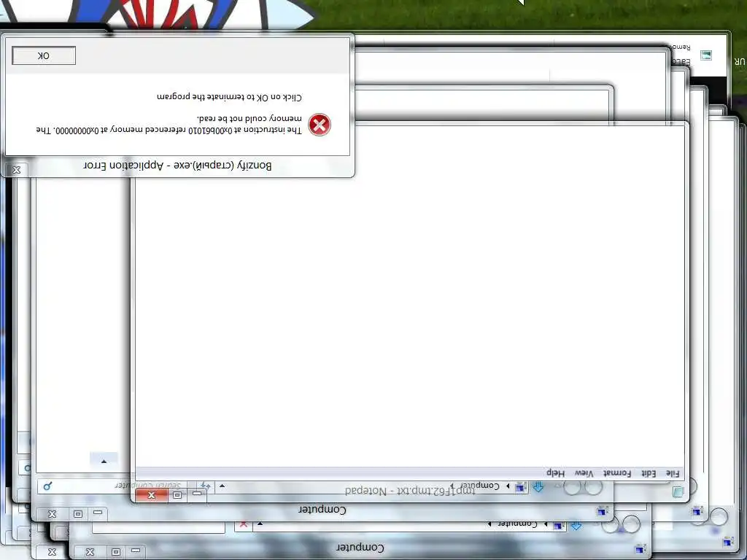Close the Notepad window with red X
The height and width of the screenshot is (560, 747).
(x=152, y=495)
